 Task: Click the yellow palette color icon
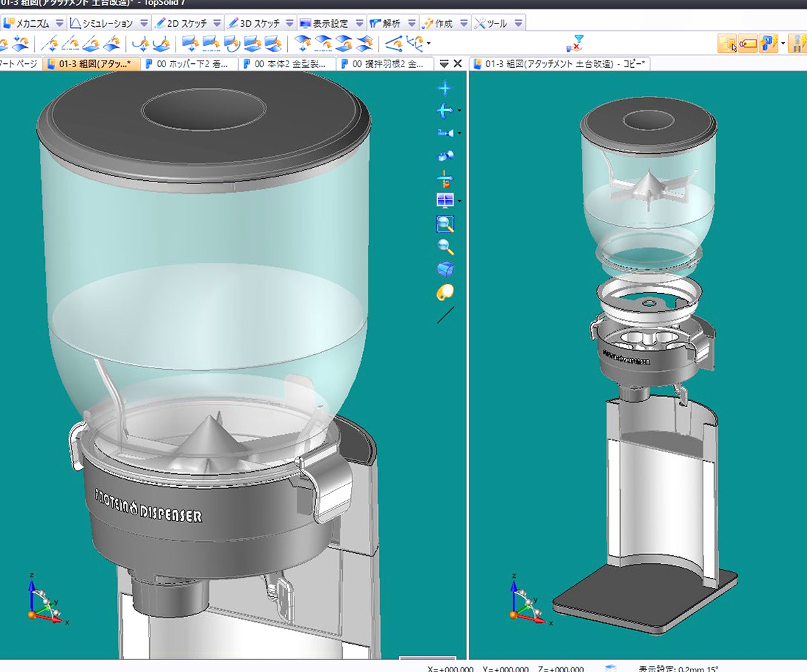pos(445,292)
